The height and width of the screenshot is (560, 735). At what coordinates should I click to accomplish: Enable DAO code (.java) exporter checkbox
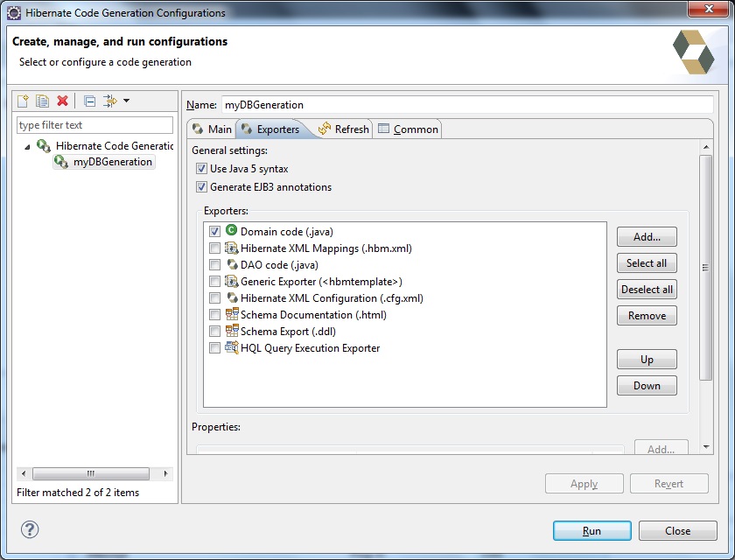214,265
